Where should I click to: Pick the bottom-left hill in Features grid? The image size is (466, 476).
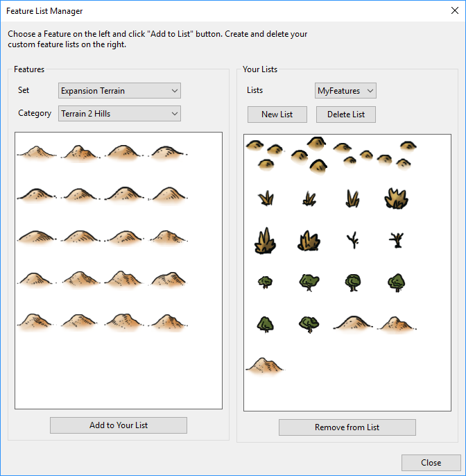[x=37, y=321]
